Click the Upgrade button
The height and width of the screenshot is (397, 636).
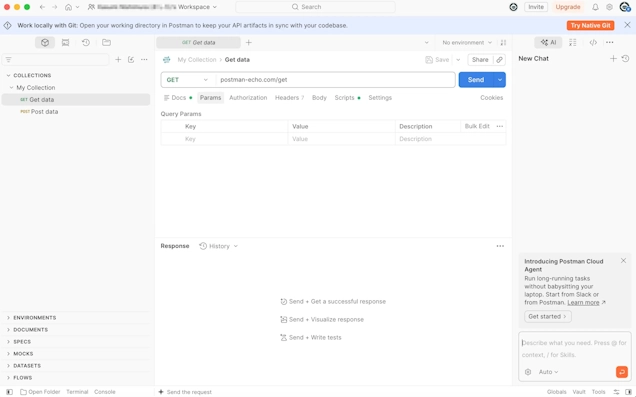568,7
